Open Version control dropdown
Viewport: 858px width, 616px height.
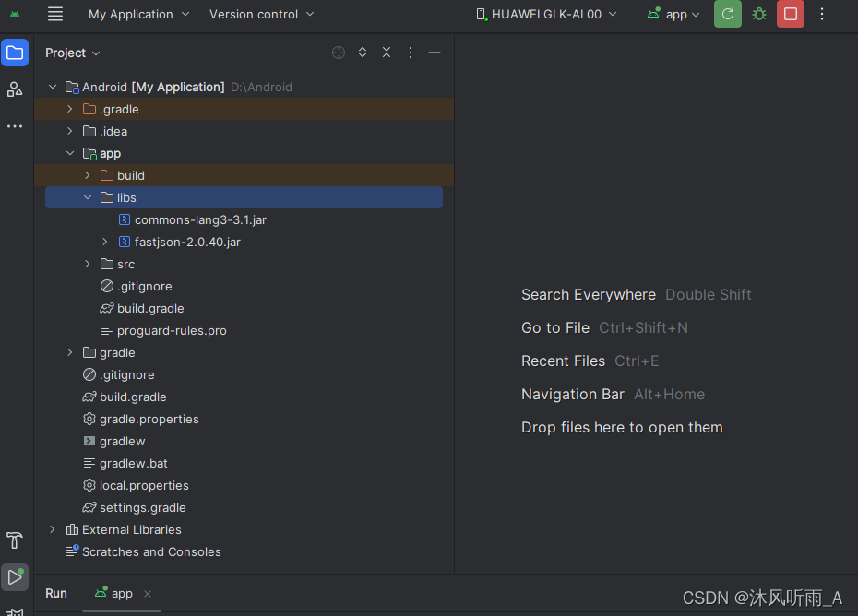262,14
